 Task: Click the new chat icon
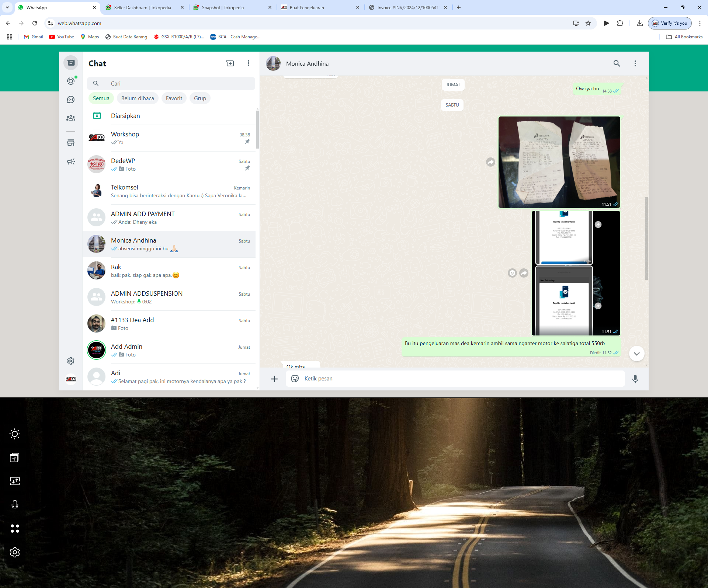pos(230,63)
